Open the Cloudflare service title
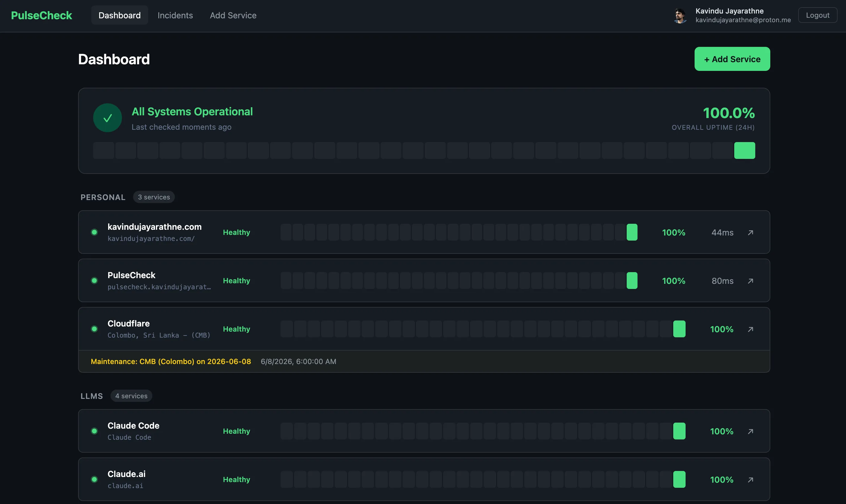This screenshot has height=504, width=846. (129, 323)
